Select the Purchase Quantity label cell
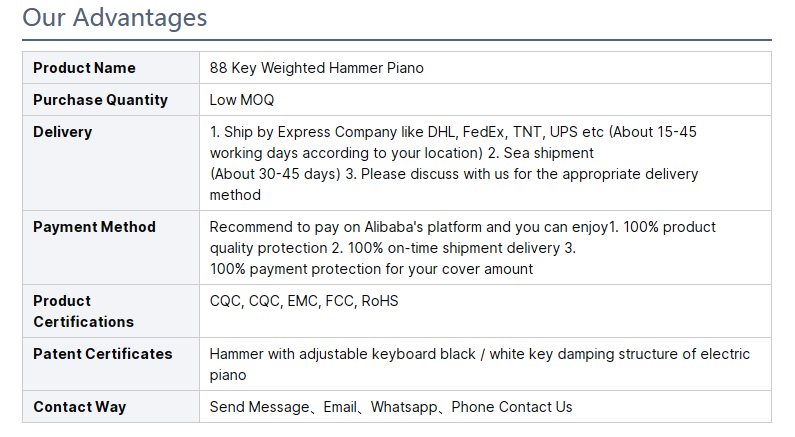 (111, 99)
